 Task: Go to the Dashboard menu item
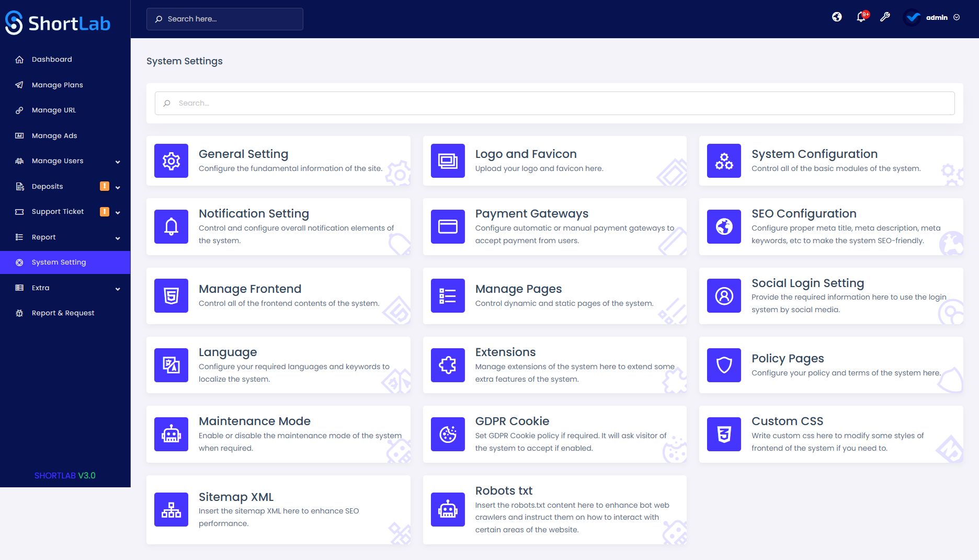pos(52,59)
